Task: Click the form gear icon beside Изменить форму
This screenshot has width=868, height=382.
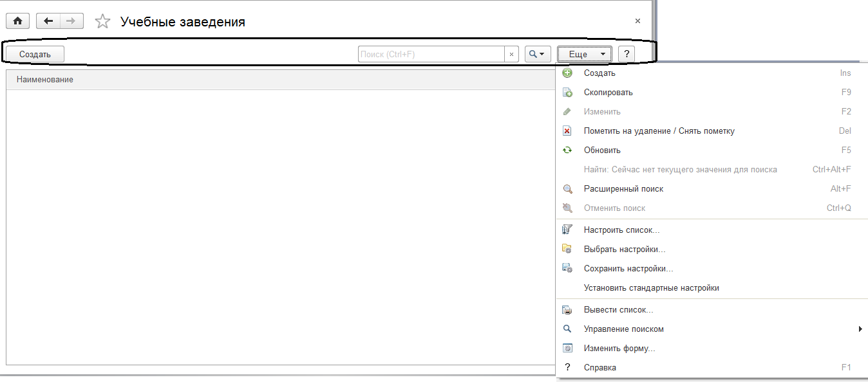Action: click(x=567, y=349)
